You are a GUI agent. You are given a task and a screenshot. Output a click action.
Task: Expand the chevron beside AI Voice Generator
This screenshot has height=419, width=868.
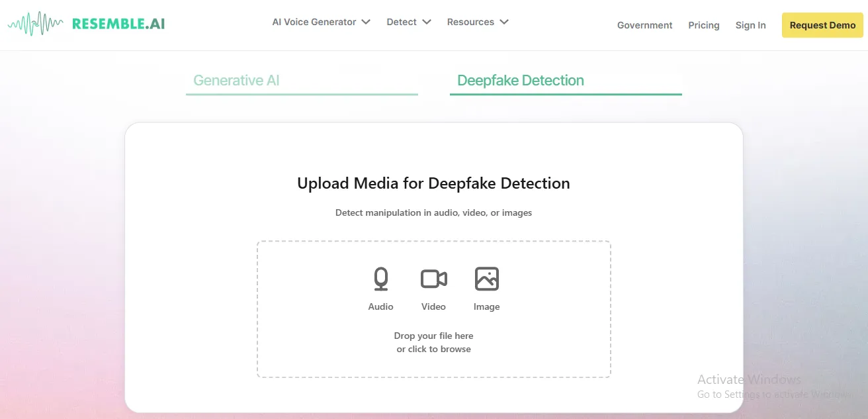(x=365, y=22)
